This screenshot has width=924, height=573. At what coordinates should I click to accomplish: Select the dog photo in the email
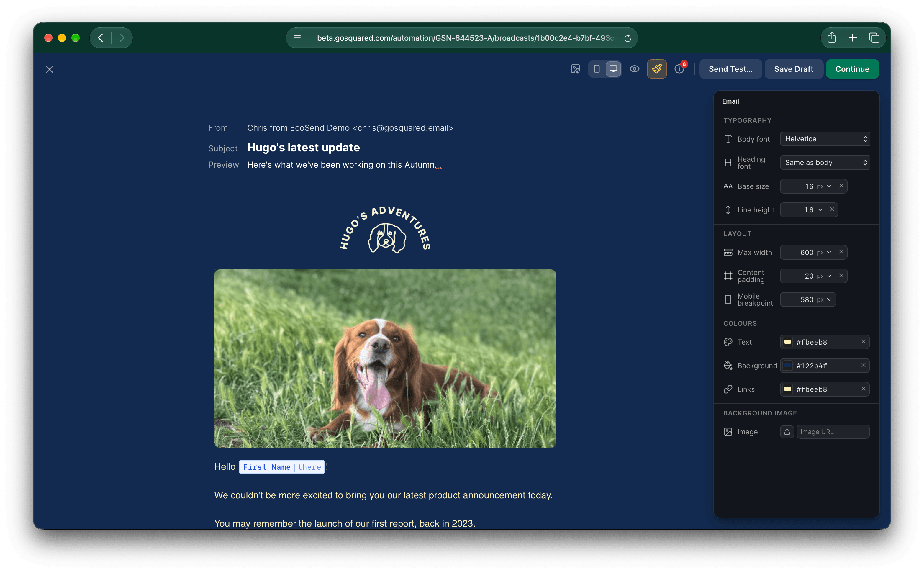pyautogui.click(x=385, y=358)
